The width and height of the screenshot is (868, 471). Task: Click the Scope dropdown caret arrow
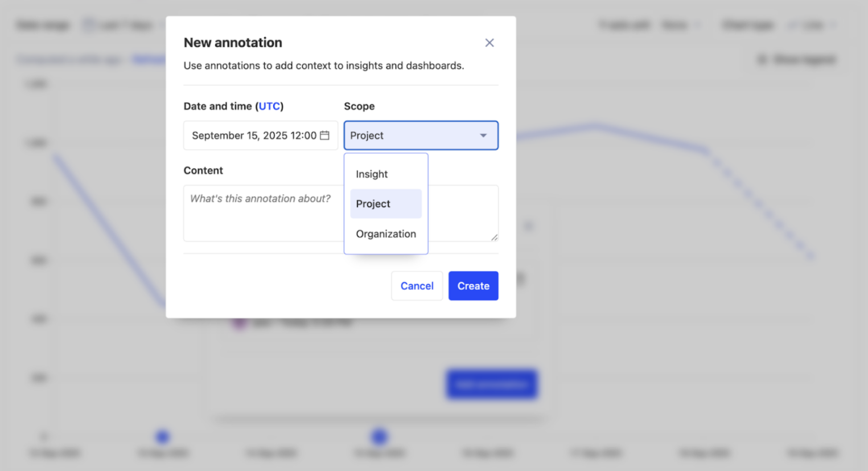coord(483,136)
